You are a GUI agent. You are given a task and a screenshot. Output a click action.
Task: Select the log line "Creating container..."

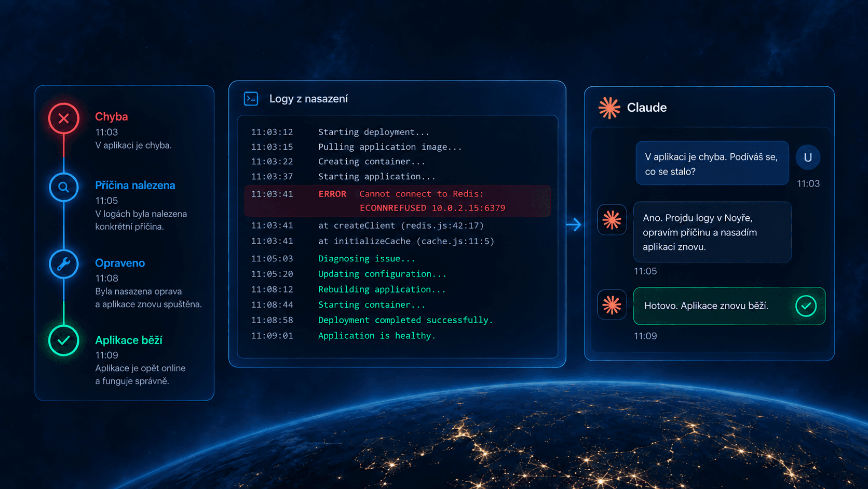tap(372, 162)
